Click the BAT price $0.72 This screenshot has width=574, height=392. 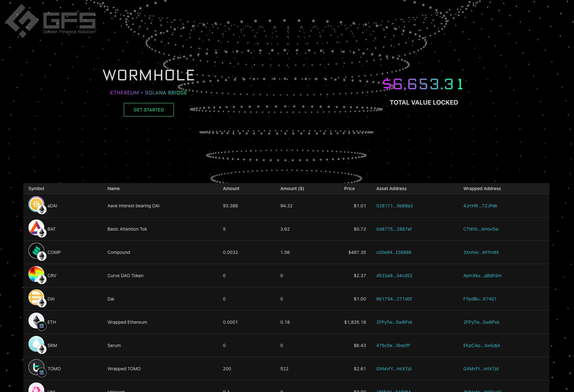tap(360, 229)
